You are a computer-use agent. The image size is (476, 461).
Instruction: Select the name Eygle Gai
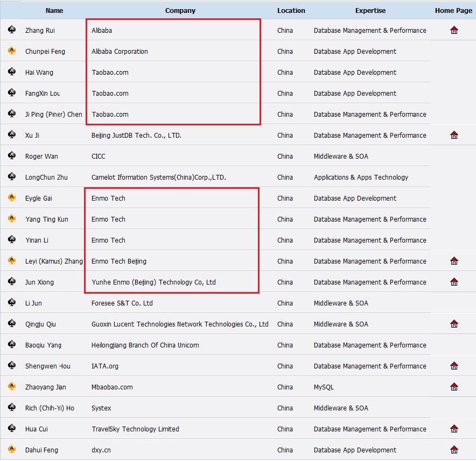39,198
